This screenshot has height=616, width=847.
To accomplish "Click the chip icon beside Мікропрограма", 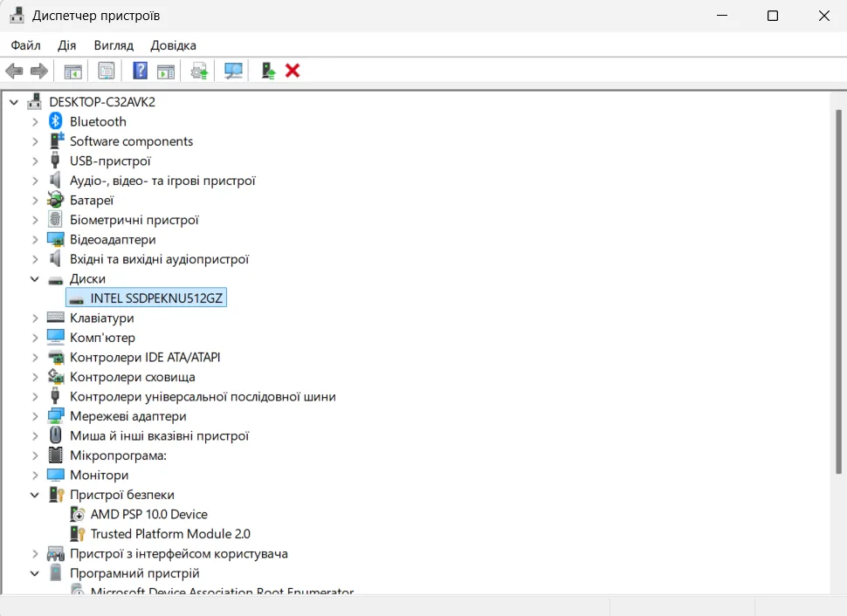I will [56, 455].
